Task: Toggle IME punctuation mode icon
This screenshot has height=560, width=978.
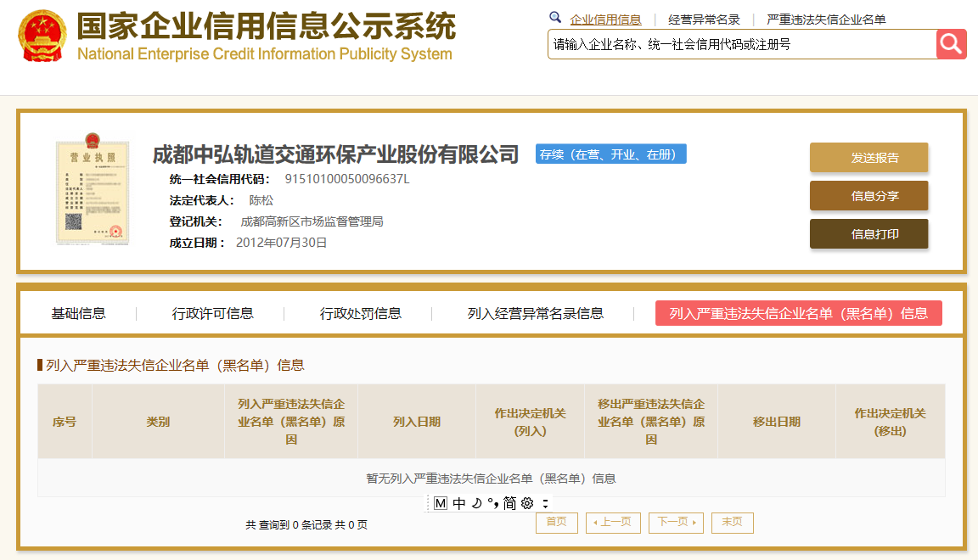Action: 492,502
